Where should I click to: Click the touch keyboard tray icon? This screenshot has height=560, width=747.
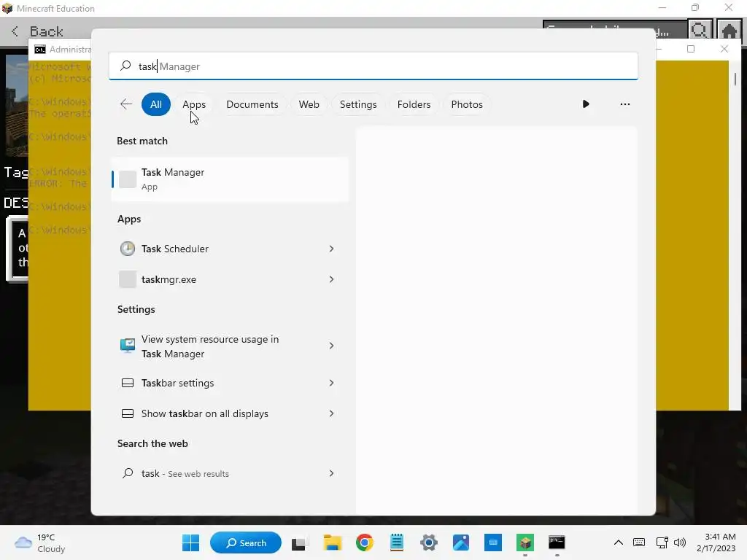click(x=639, y=542)
